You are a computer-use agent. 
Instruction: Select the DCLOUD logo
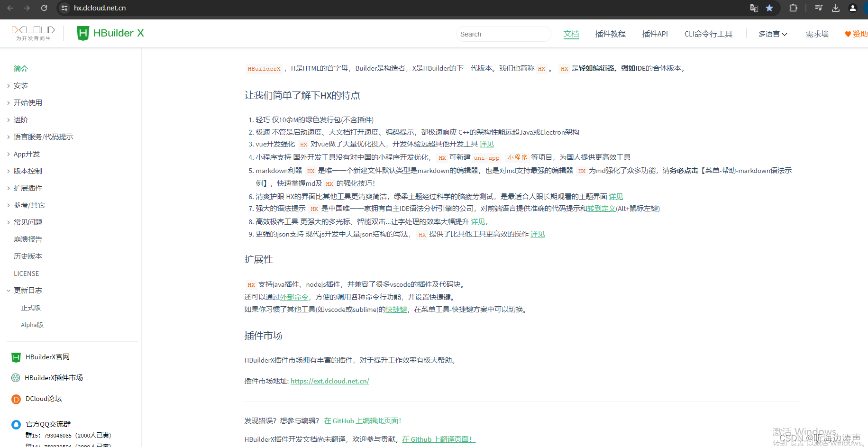pos(33,33)
